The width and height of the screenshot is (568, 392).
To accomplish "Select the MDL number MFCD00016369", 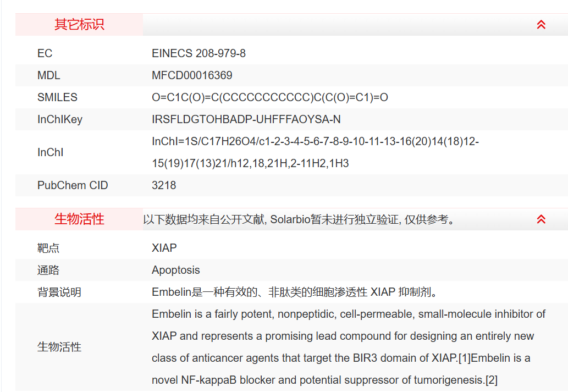I will (x=192, y=75).
